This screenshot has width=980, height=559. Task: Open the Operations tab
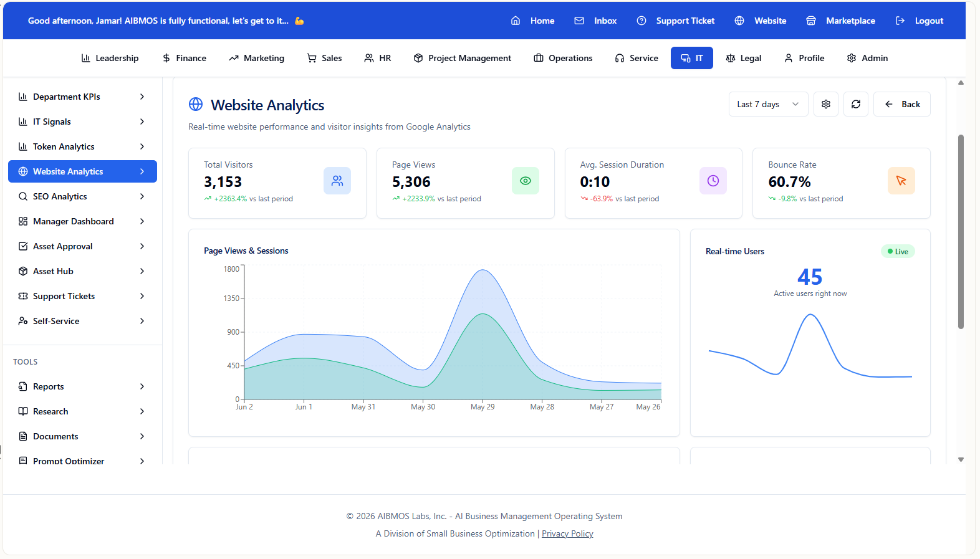tap(563, 58)
